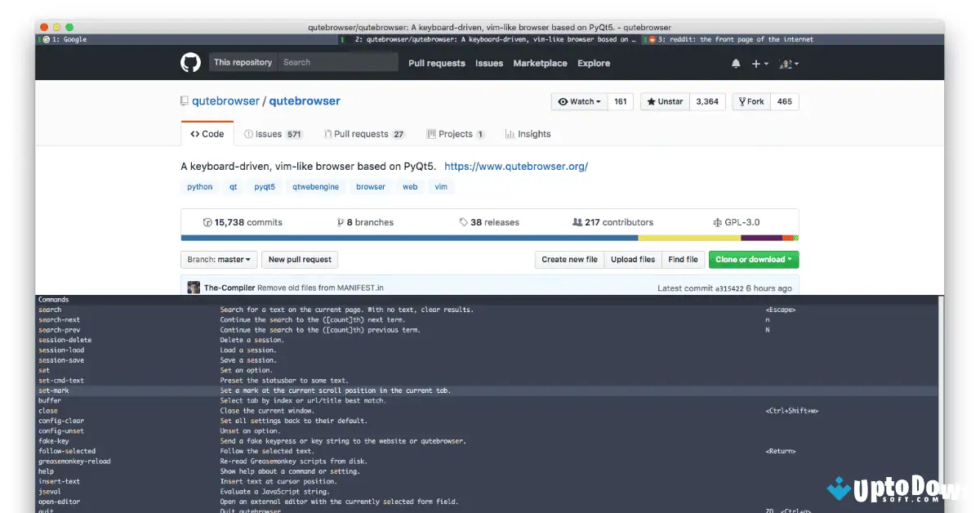Unstar the qutebrowser repository
Screen dimensions: 980x513
(x=664, y=102)
